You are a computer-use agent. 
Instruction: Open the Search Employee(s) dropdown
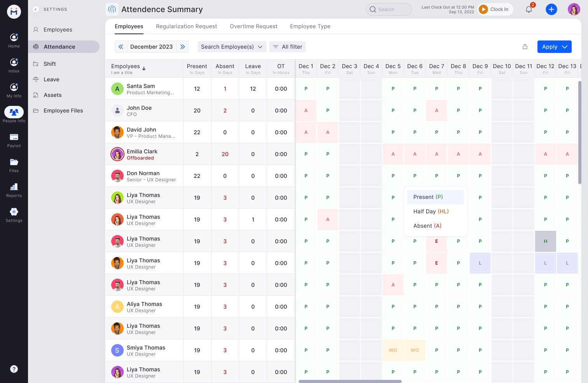click(232, 47)
